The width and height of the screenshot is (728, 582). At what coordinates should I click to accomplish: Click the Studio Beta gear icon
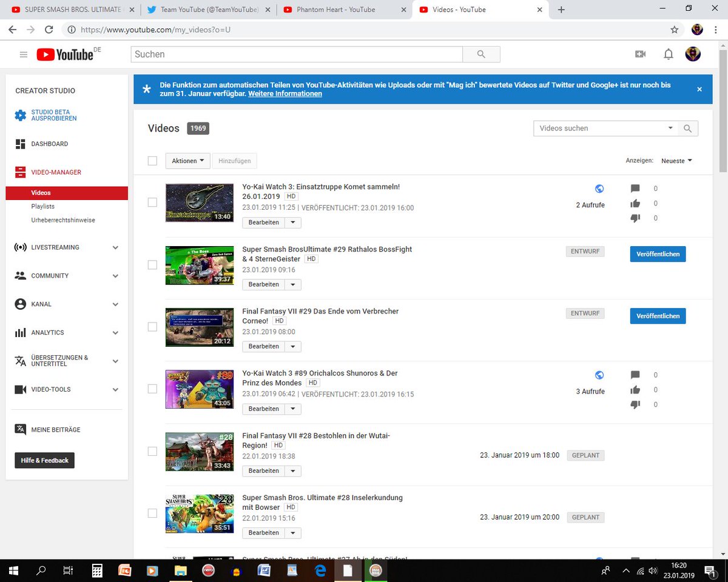pos(21,115)
